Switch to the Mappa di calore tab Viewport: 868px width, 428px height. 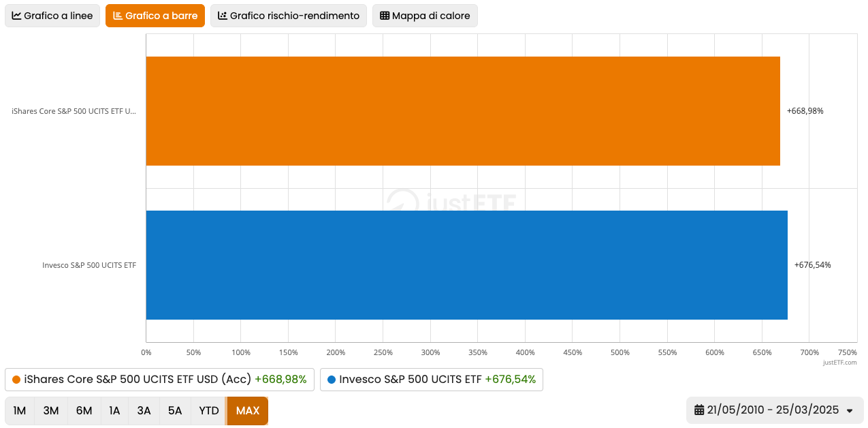(425, 15)
